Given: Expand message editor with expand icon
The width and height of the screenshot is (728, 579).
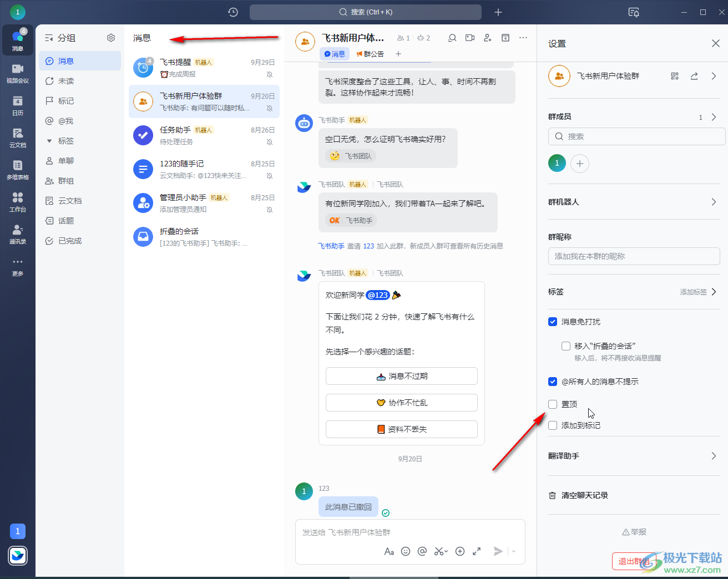Looking at the screenshot, I should (477, 551).
